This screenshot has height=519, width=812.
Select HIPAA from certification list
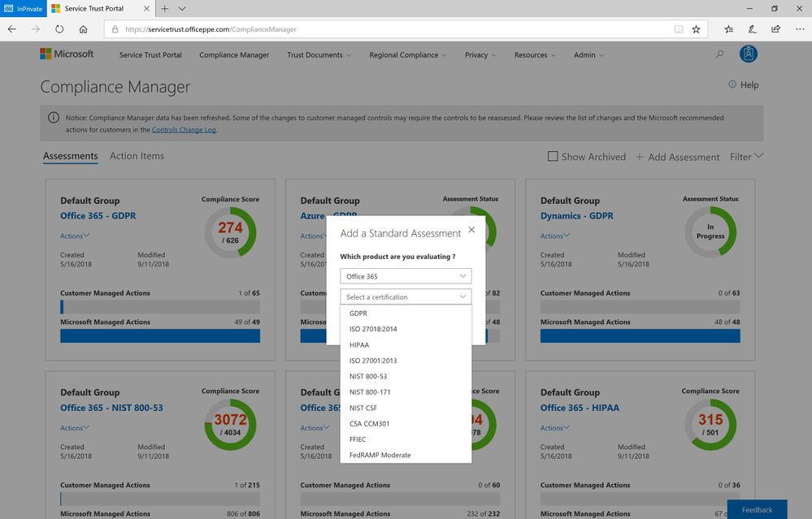[x=406, y=344]
